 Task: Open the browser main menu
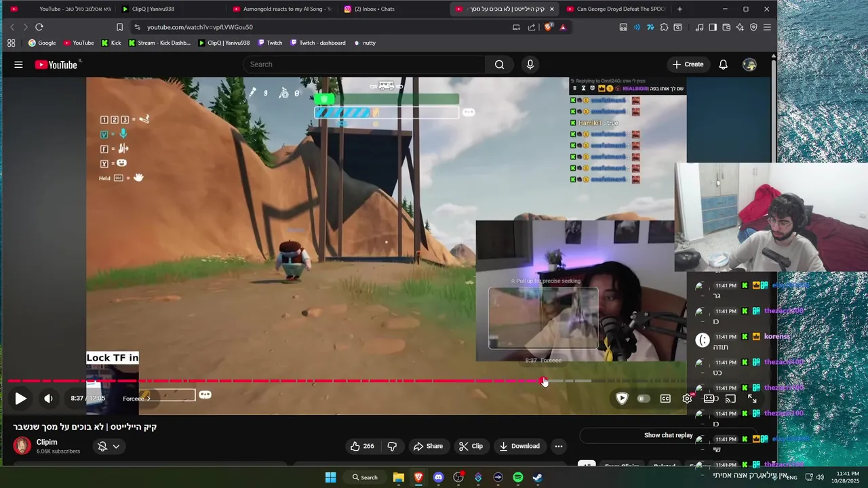point(767,27)
